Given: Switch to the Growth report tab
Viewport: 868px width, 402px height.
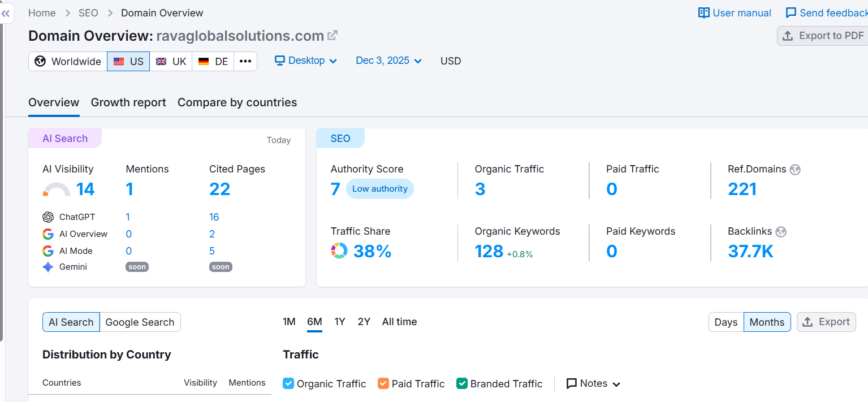Looking at the screenshot, I should click(128, 102).
